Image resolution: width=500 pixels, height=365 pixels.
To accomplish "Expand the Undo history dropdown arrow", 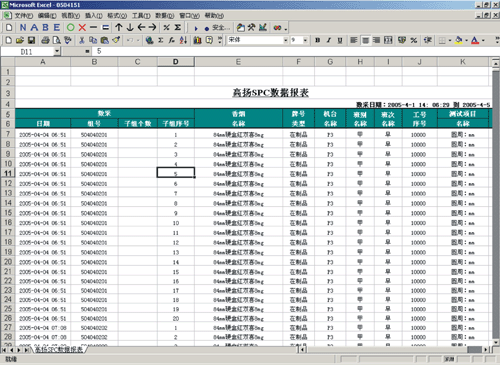I will point(138,41).
